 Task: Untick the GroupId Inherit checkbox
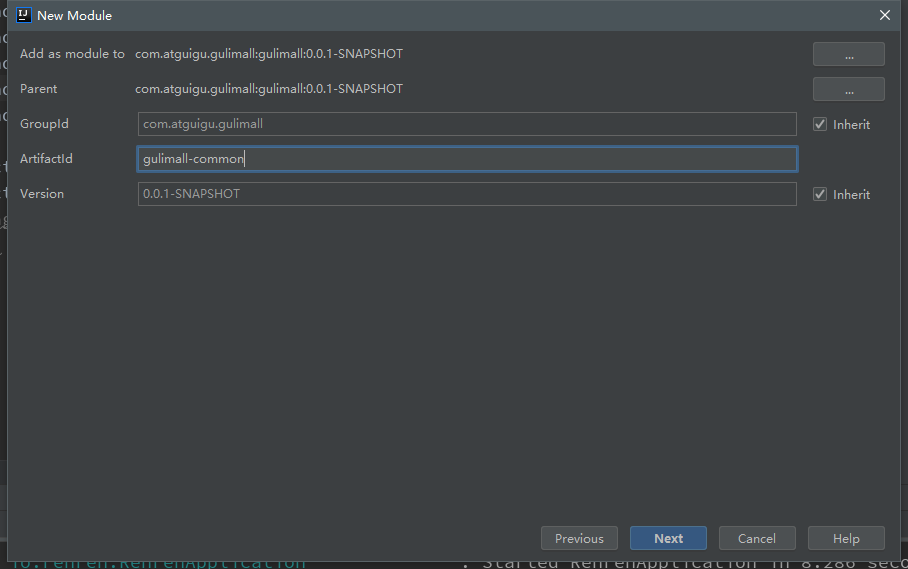[x=819, y=124]
